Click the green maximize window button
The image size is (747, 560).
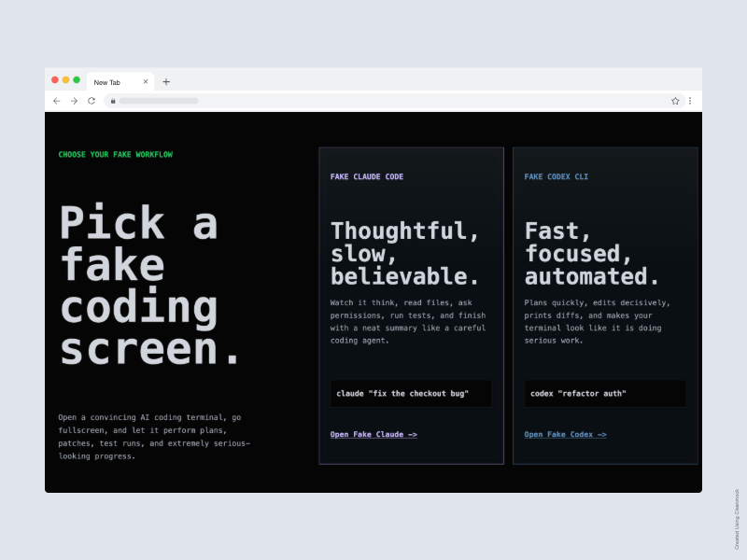[x=77, y=80]
